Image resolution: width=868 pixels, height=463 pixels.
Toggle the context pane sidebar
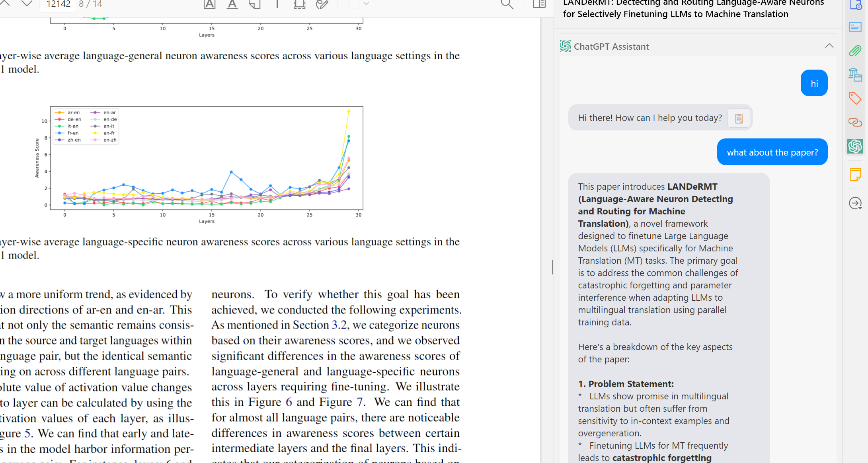pyautogui.click(x=539, y=4)
